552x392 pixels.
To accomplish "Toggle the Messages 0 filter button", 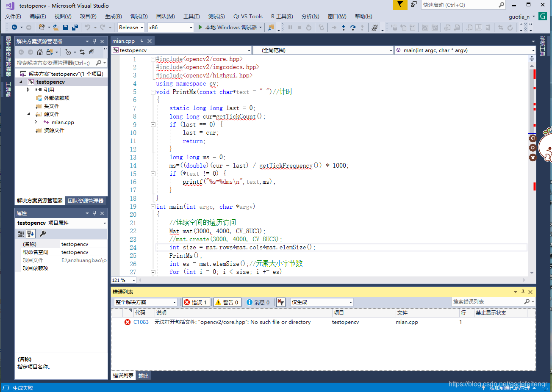I will [258, 302].
